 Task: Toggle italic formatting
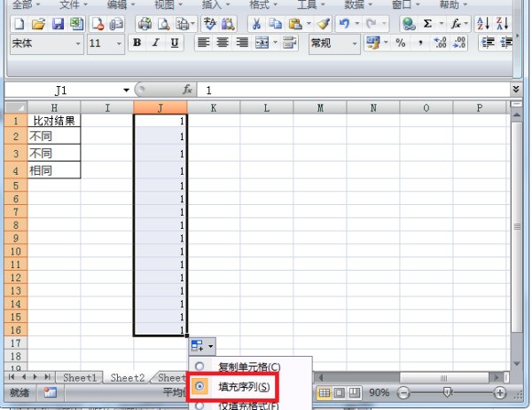click(x=156, y=43)
